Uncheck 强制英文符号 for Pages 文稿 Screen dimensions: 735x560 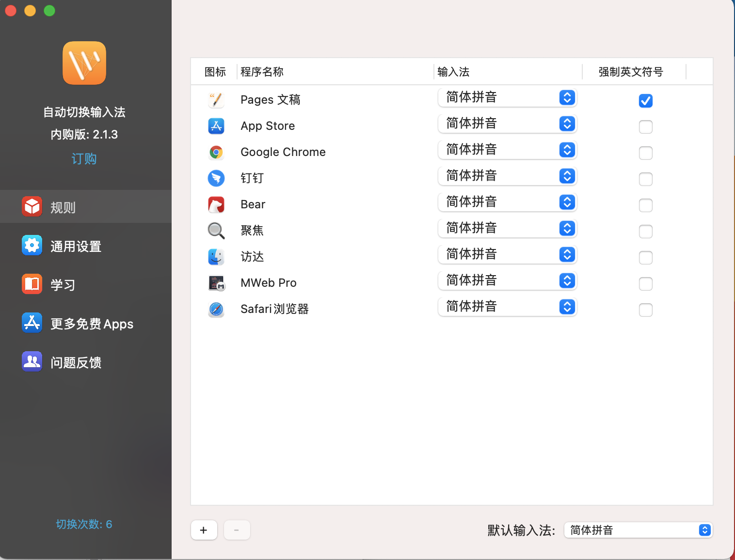point(645,101)
